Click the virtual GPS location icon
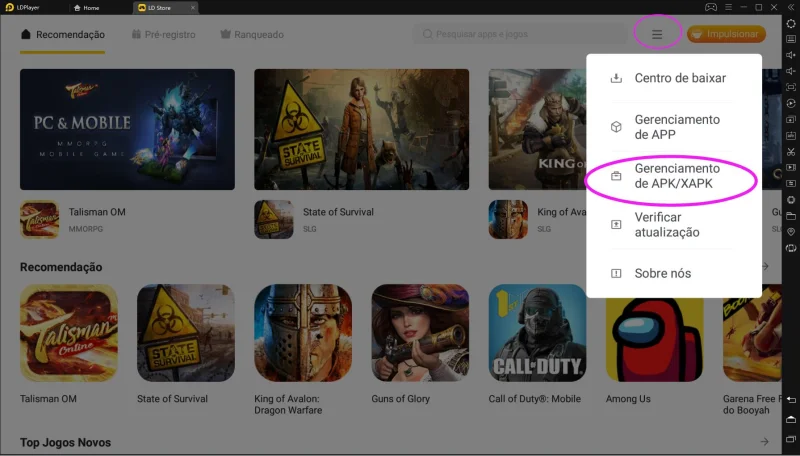The image size is (800, 456). coord(791,232)
